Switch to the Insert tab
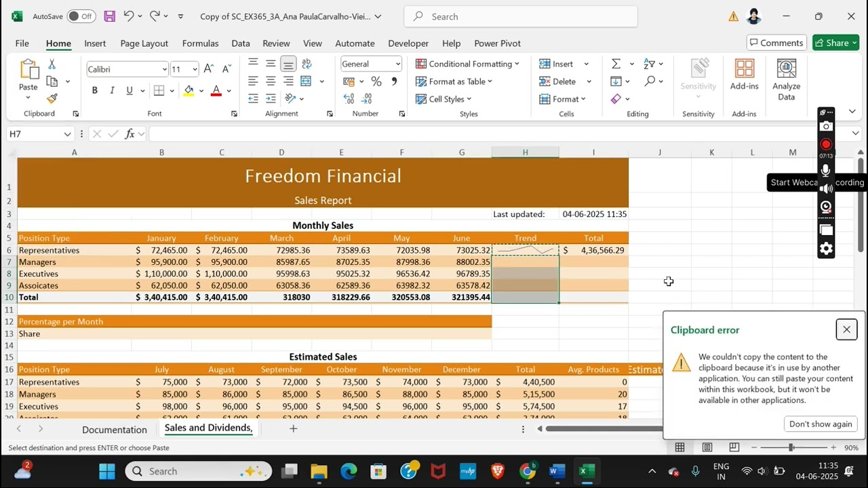 pyautogui.click(x=95, y=43)
